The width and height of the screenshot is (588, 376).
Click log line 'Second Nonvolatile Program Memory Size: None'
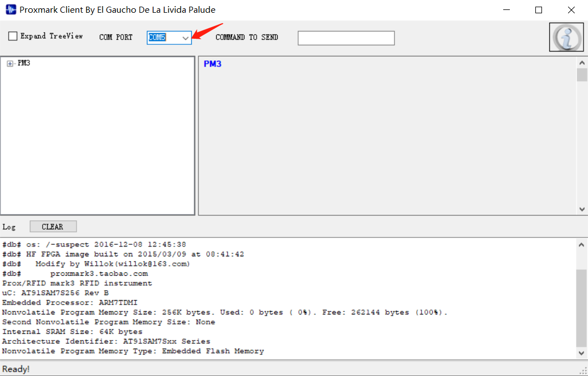tap(109, 322)
